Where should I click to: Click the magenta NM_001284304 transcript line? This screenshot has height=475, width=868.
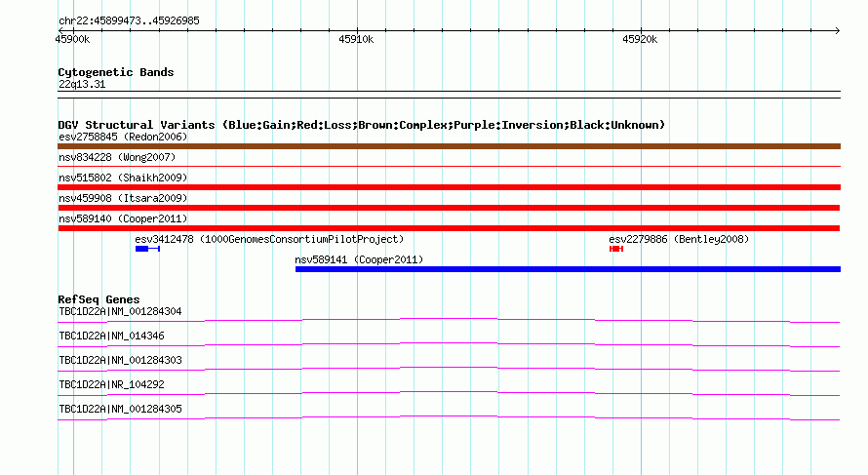[449, 320]
